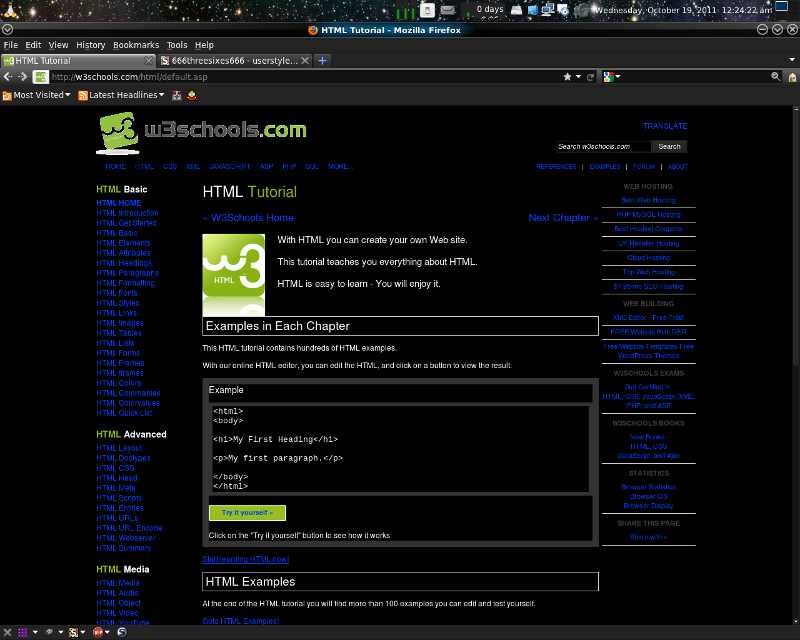The height and width of the screenshot is (640, 800).
Task: Click the w3schools Search button
Action: [x=669, y=146]
